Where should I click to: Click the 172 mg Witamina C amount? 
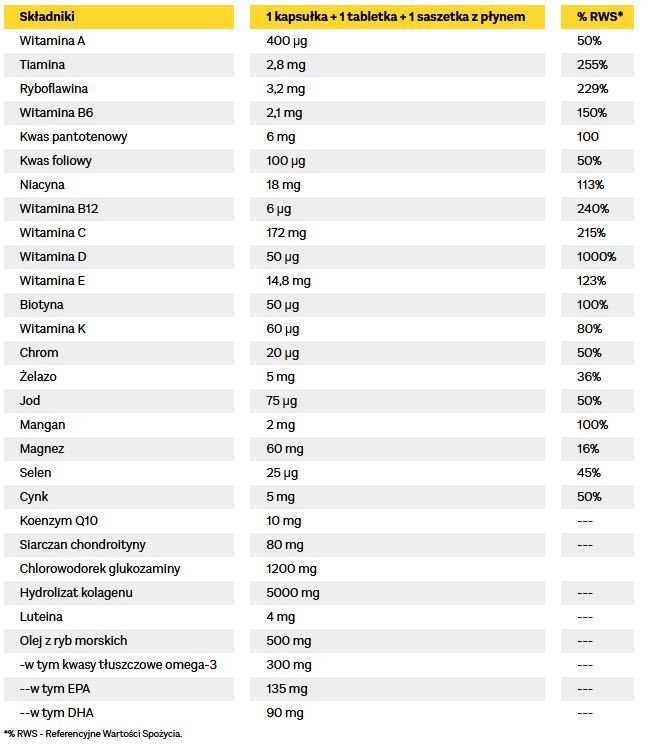click(x=286, y=233)
